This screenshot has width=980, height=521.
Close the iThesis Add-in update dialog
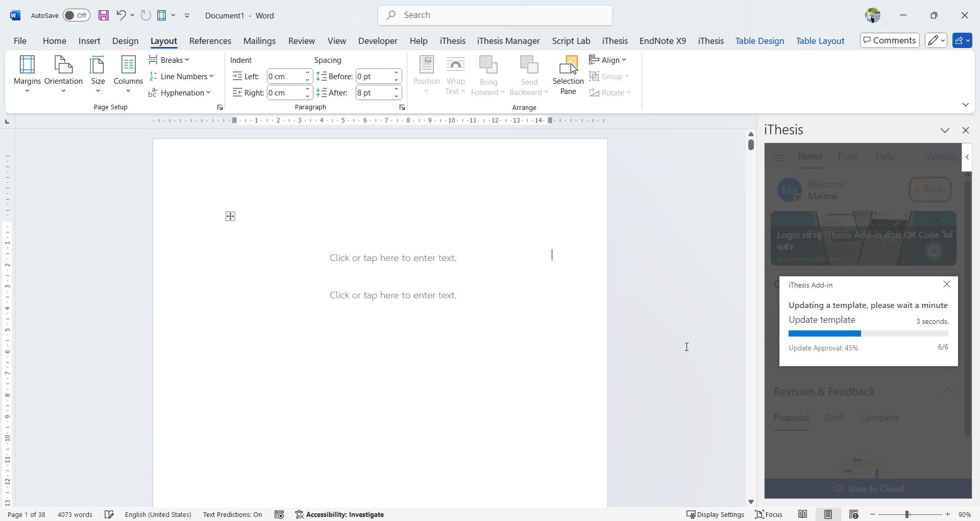947,284
